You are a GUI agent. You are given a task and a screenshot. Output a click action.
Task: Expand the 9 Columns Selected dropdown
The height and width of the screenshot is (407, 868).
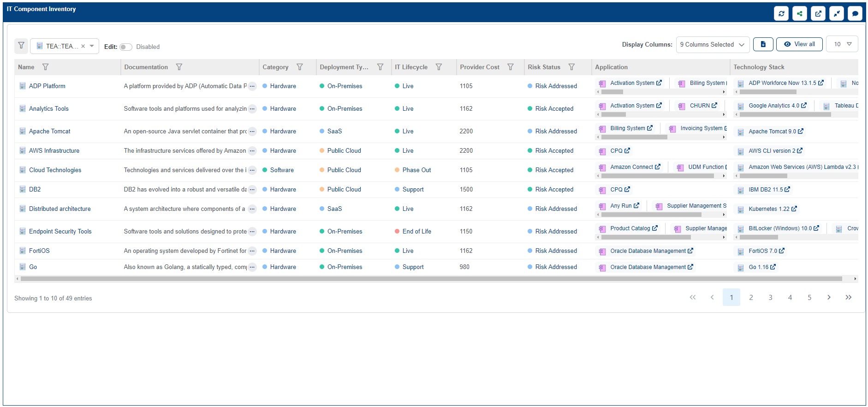pos(713,44)
